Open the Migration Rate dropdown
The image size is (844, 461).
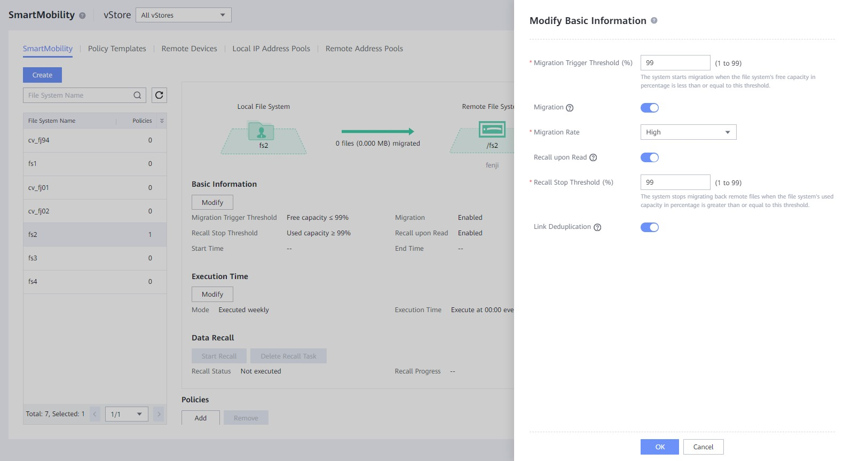pos(688,132)
